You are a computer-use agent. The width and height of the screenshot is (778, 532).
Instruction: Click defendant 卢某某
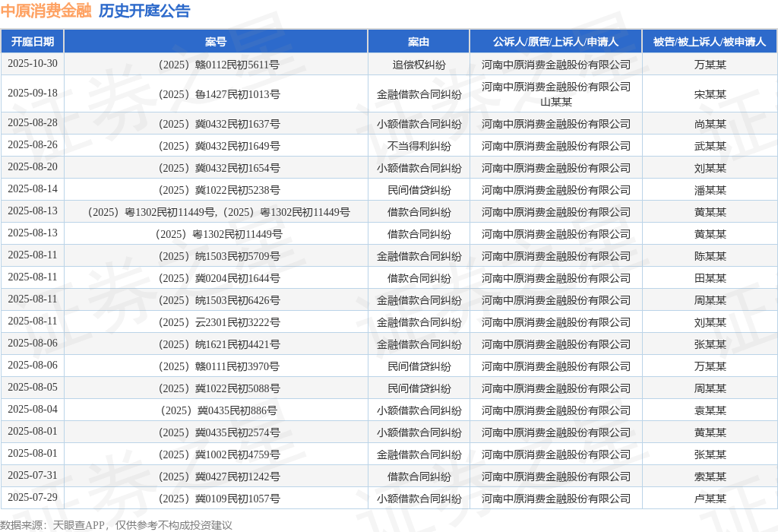pyautogui.click(x=710, y=499)
